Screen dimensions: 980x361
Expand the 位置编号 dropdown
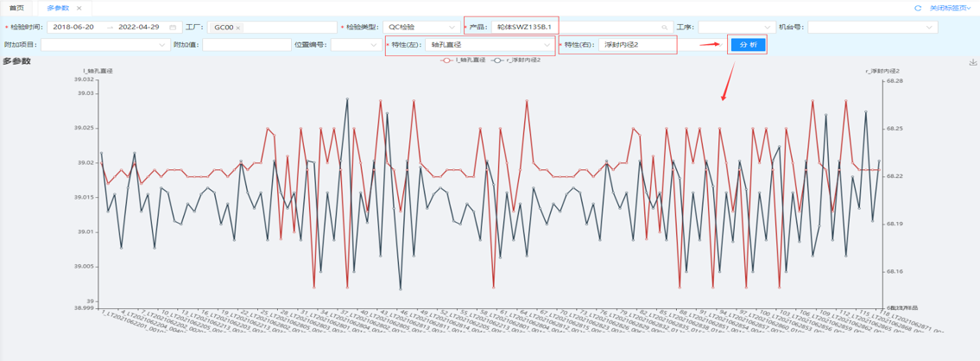coord(354,45)
